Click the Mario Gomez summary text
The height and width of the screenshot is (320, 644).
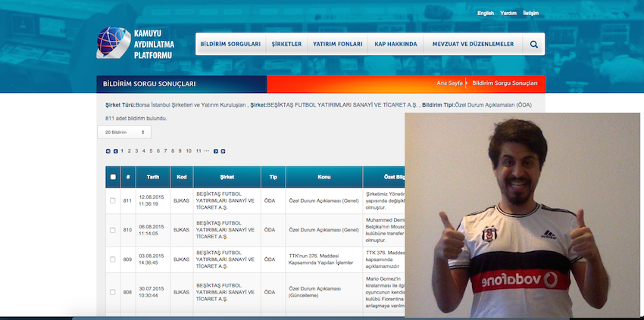click(385, 292)
